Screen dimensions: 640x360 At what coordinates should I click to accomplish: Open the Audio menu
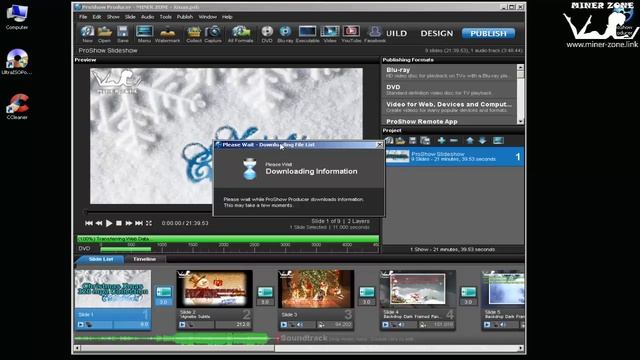[x=147, y=17]
